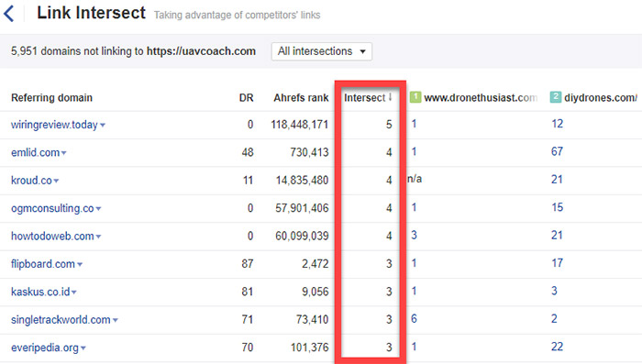Open the All intersections dropdown
Image resolution: width=642 pixels, height=364 pixels.
(321, 51)
